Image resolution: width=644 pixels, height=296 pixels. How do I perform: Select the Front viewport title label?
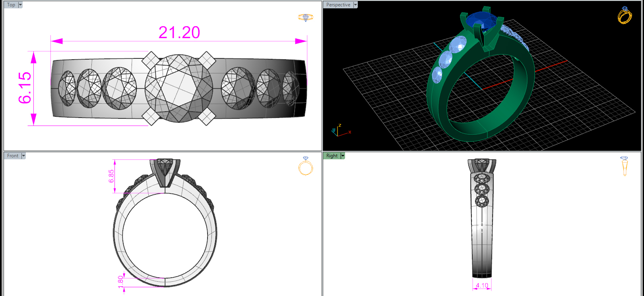(x=13, y=156)
